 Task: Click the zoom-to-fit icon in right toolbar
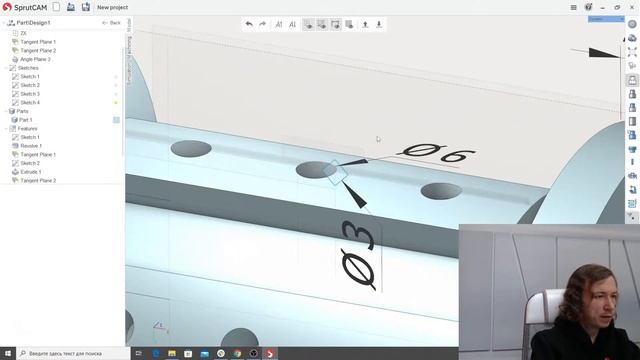(x=632, y=52)
